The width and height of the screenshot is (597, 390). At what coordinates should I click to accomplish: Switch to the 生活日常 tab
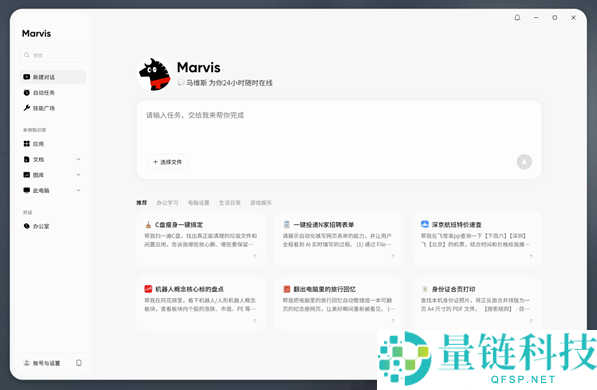click(x=230, y=203)
